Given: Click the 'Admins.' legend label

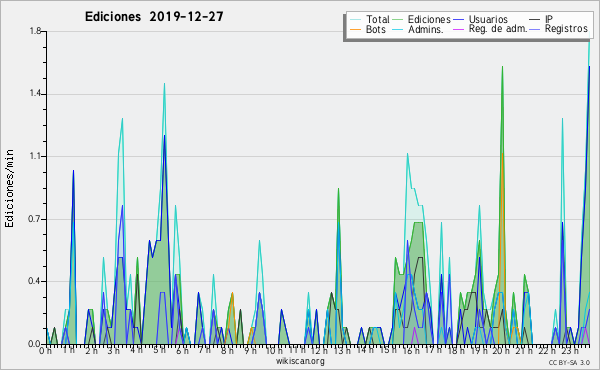Looking at the screenshot, I should point(426,29).
